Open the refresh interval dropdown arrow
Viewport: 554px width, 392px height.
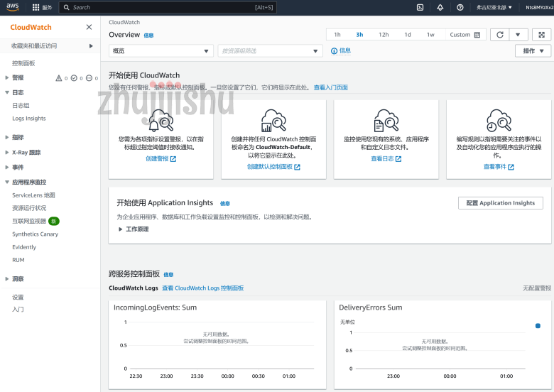tap(518, 35)
